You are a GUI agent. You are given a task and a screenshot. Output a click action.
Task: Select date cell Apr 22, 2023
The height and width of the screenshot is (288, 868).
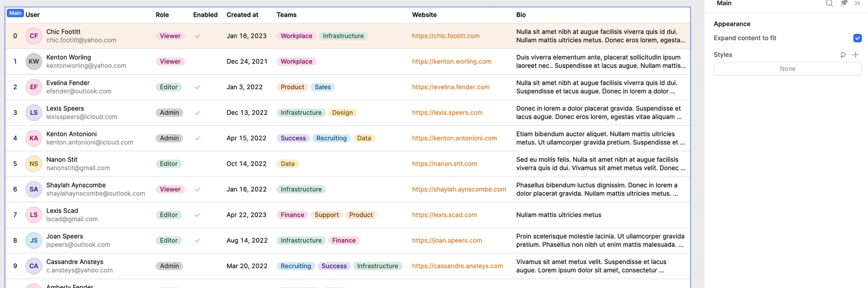tap(246, 215)
